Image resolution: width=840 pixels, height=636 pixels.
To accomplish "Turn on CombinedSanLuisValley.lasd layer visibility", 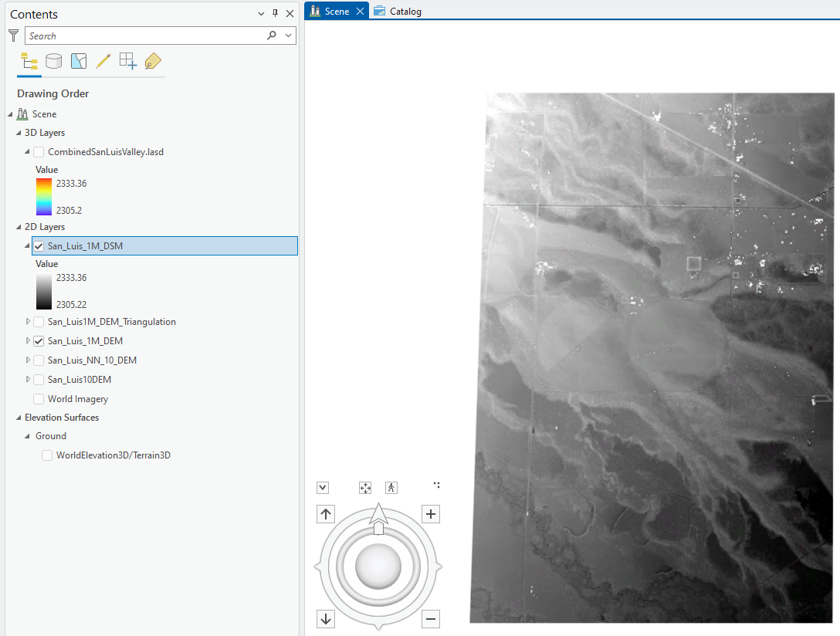I will (39, 152).
